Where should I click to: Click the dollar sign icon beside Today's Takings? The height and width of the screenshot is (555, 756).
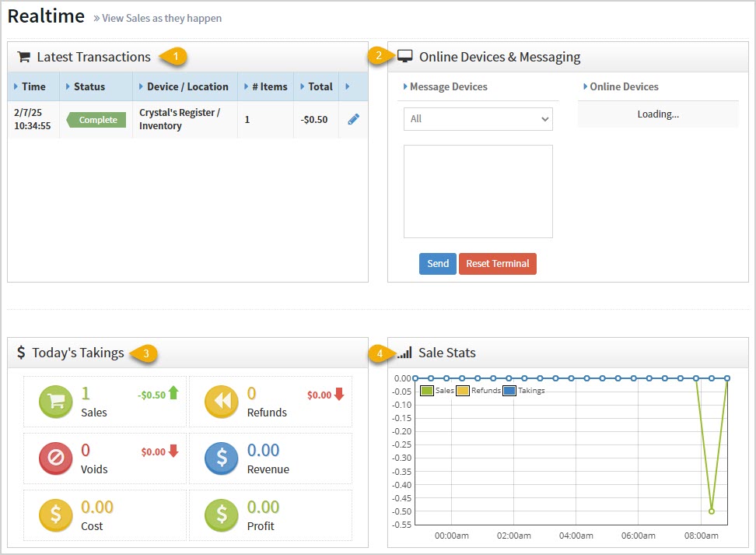click(22, 352)
